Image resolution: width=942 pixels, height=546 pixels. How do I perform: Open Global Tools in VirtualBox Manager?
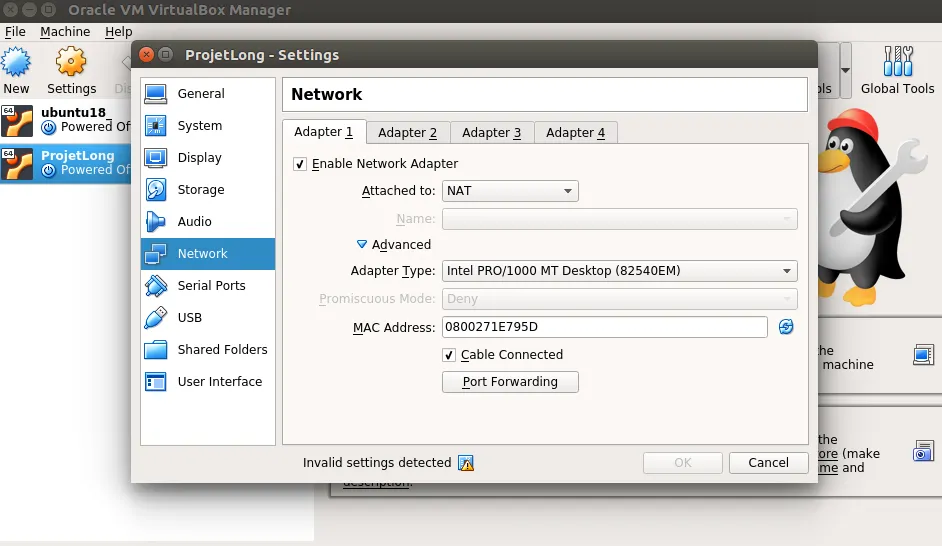tap(898, 71)
